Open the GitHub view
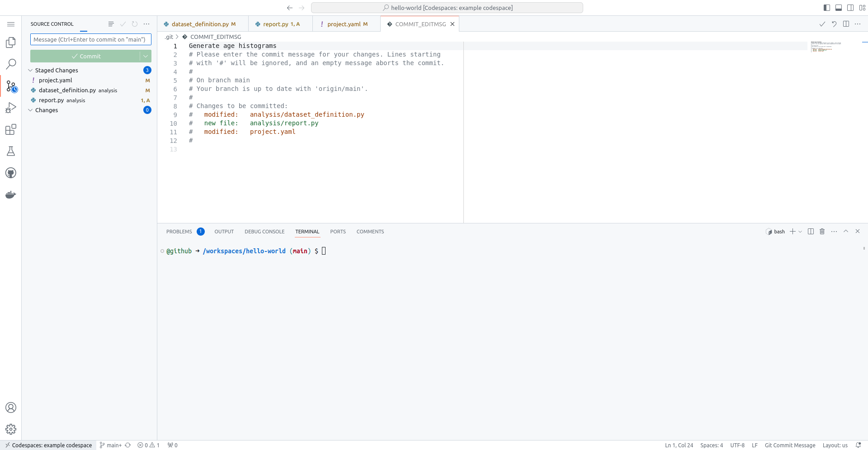Image resolution: width=868 pixels, height=450 pixels. pos(11,173)
